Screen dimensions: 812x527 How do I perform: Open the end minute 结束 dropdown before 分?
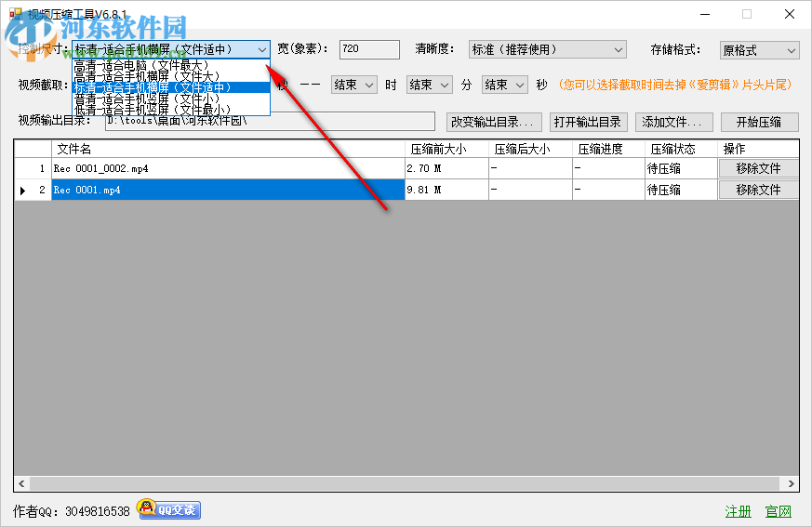(x=430, y=85)
